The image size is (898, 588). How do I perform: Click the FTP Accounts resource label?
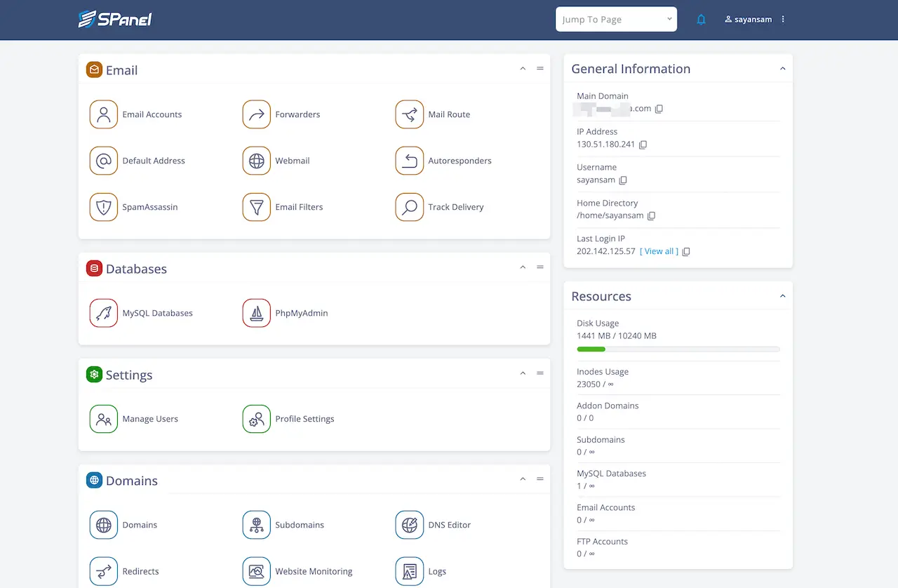tap(603, 542)
